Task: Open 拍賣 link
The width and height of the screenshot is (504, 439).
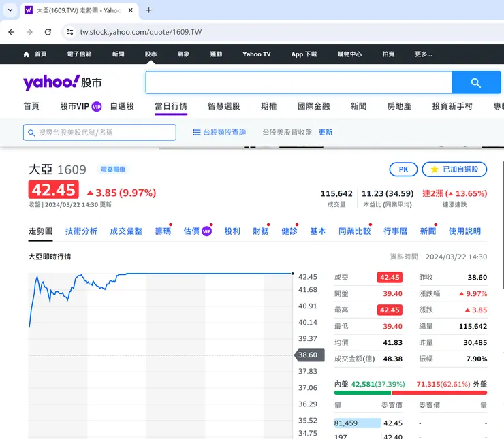Action: pos(388,54)
